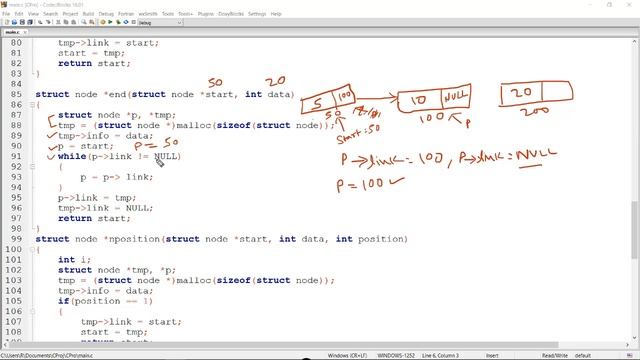Viewport: 640px width, 360px height.
Task: Click the Build and run icon
Action: [118, 22]
